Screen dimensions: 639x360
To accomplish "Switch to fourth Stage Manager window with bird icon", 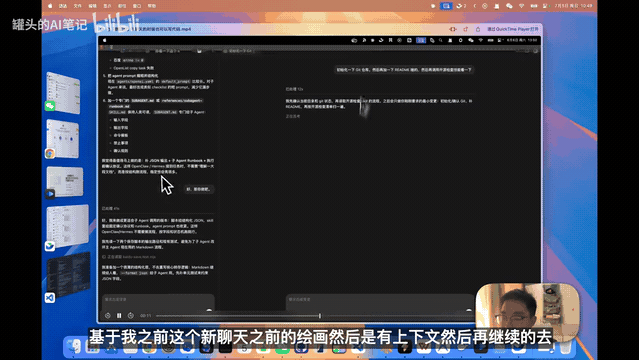I will pos(67,227).
